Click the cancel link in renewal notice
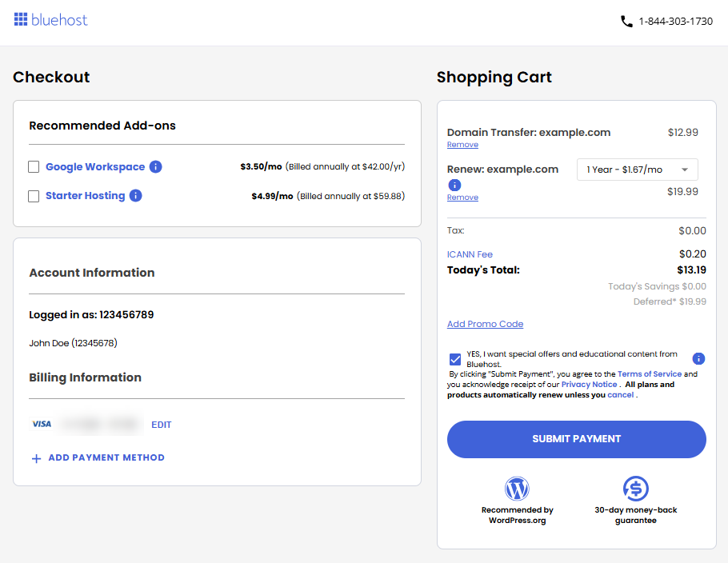 (620, 395)
